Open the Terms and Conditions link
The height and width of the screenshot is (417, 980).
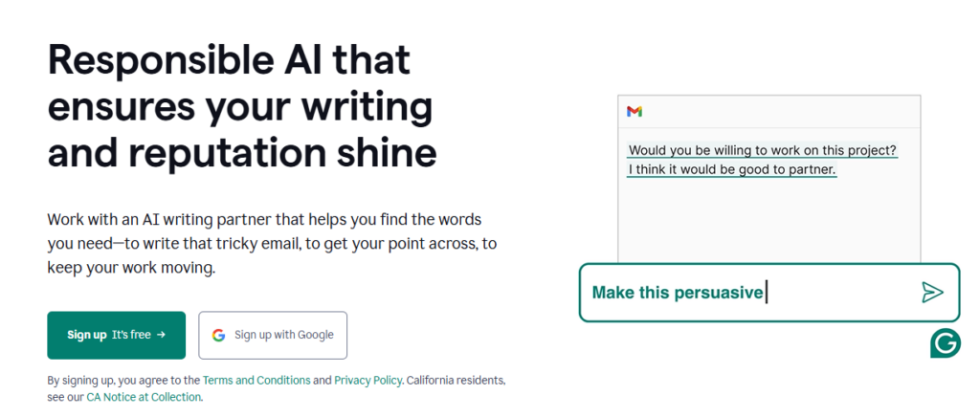tap(256, 380)
